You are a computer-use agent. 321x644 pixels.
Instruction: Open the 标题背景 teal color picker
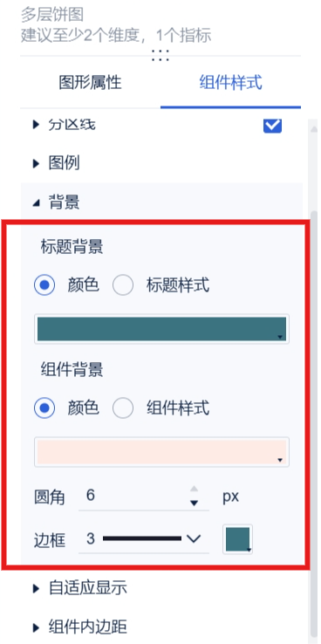161,329
